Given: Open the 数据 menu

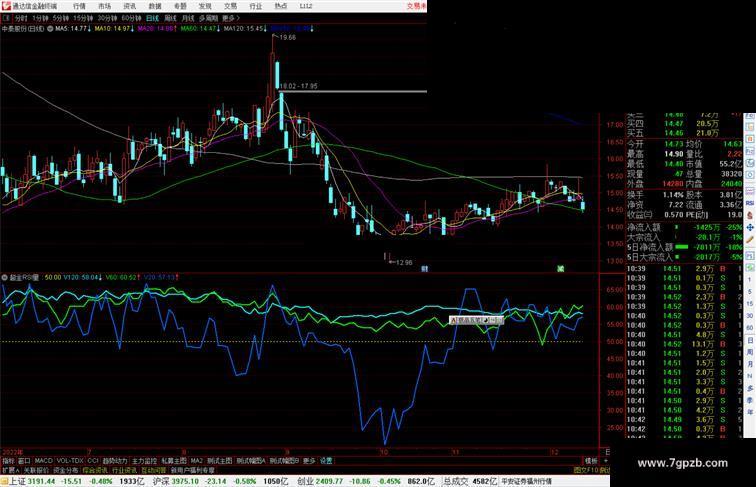Looking at the screenshot, I should pos(155,6).
